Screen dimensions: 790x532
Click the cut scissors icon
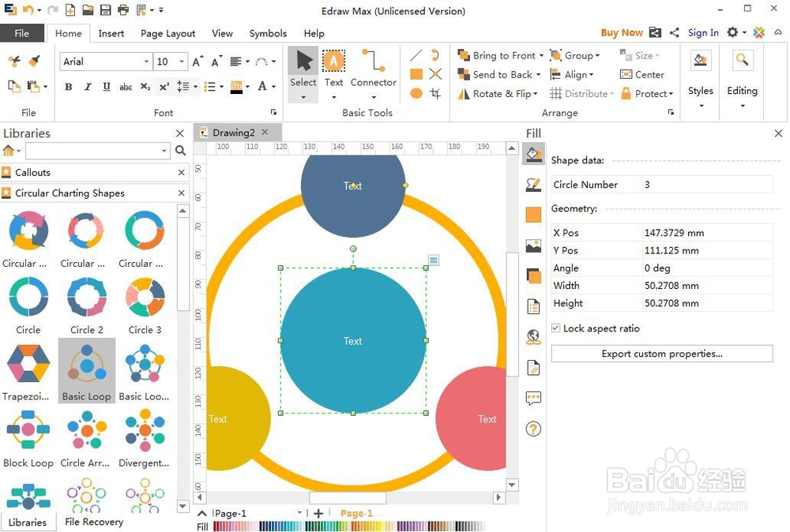pyautogui.click(x=14, y=61)
